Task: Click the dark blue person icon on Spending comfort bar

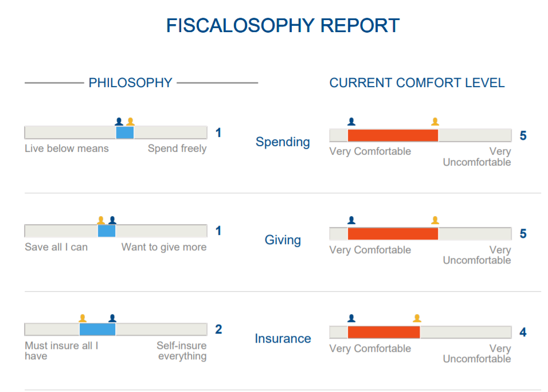Action: 351,121
